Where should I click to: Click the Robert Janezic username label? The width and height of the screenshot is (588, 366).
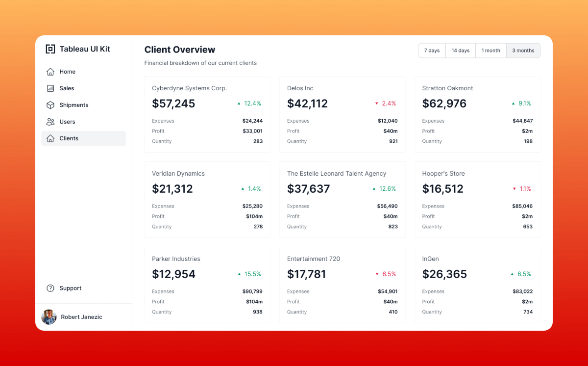[x=81, y=317]
